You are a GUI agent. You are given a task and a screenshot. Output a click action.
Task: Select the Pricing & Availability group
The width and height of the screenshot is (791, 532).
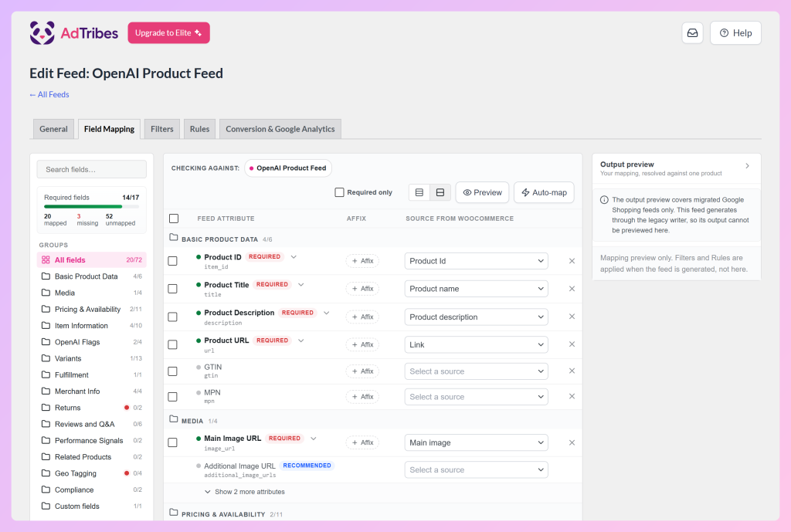coord(91,309)
